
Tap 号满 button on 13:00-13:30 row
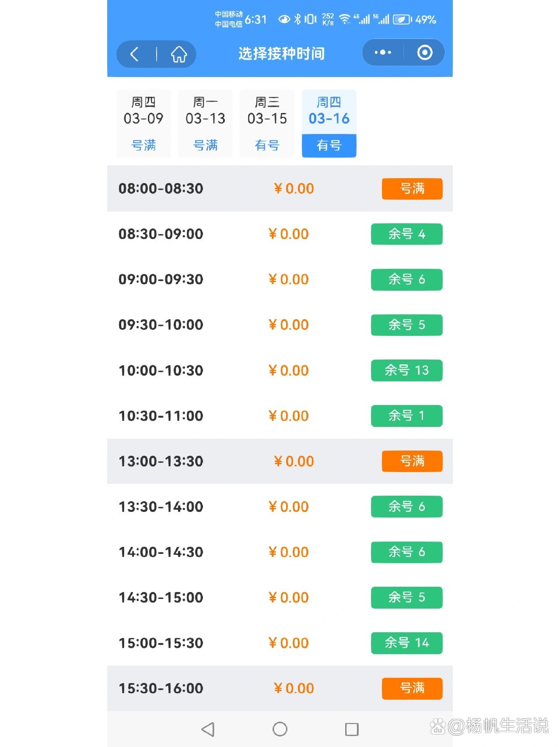pos(412,461)
